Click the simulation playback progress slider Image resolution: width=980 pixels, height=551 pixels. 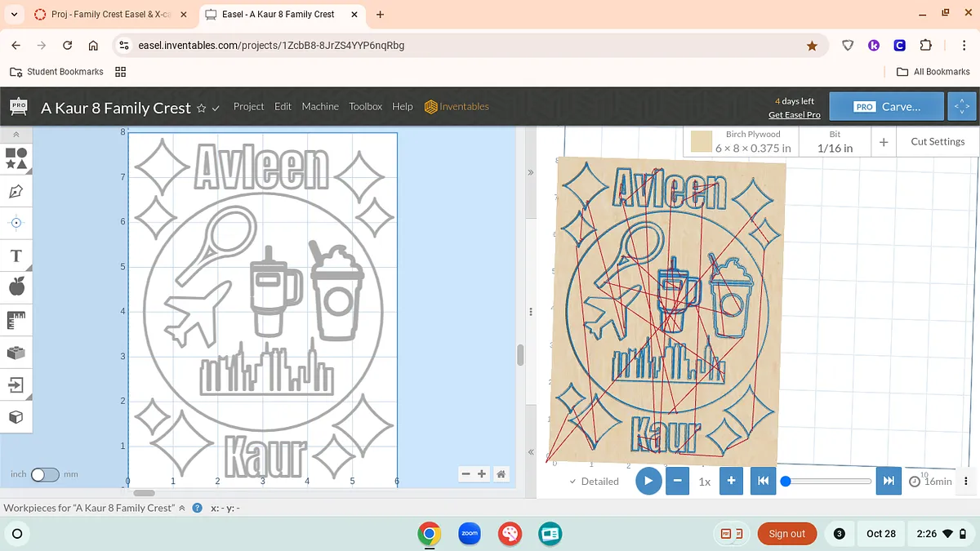tap(828, 482)
